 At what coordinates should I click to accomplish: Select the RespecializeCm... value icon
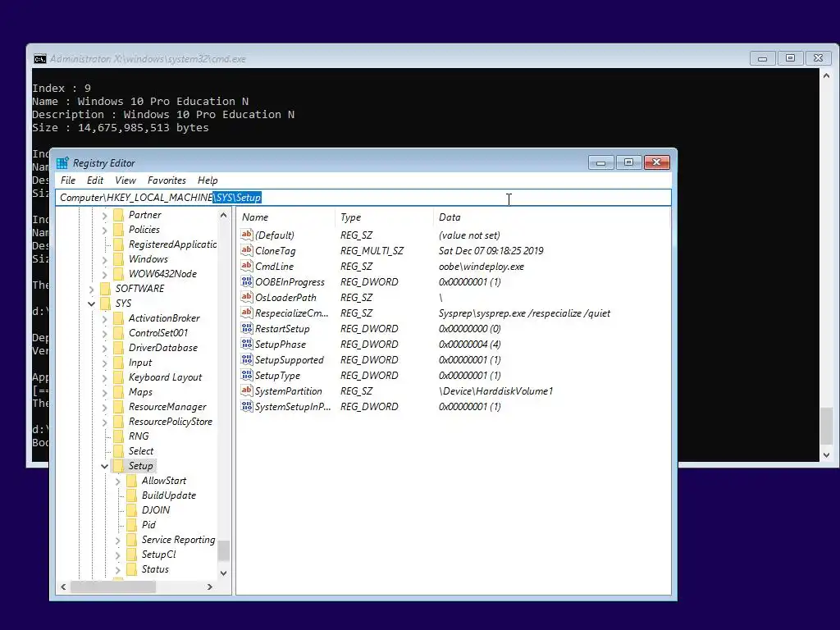pyautogui.click(x=246, y=313)
